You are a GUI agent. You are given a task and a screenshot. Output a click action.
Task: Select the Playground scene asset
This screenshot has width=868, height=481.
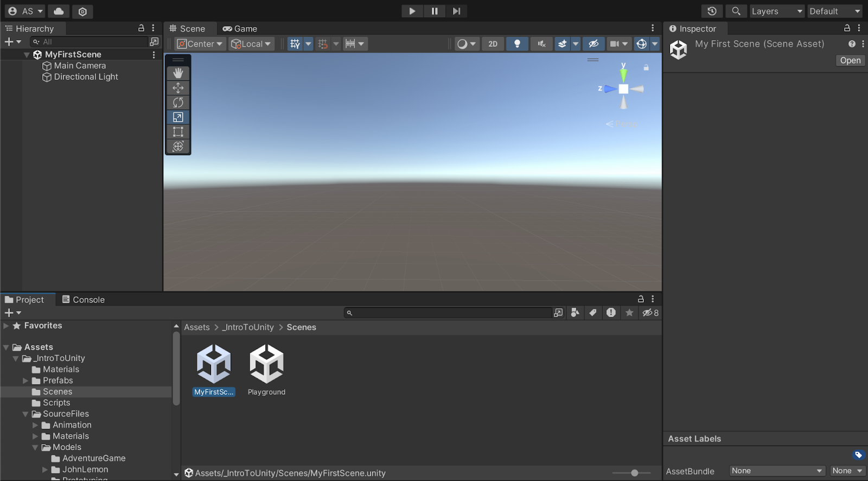click(266, 370)
